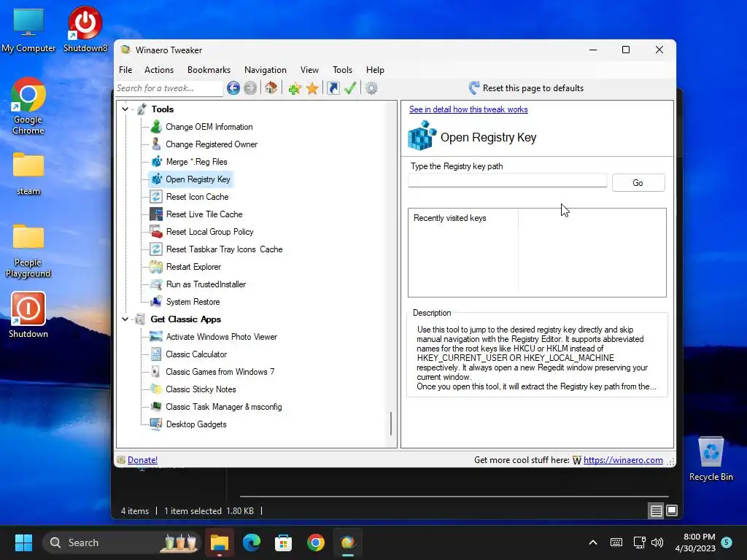Go to the home page icon
This screenshot has height=560, width=747.
click(x=271, y=88)
